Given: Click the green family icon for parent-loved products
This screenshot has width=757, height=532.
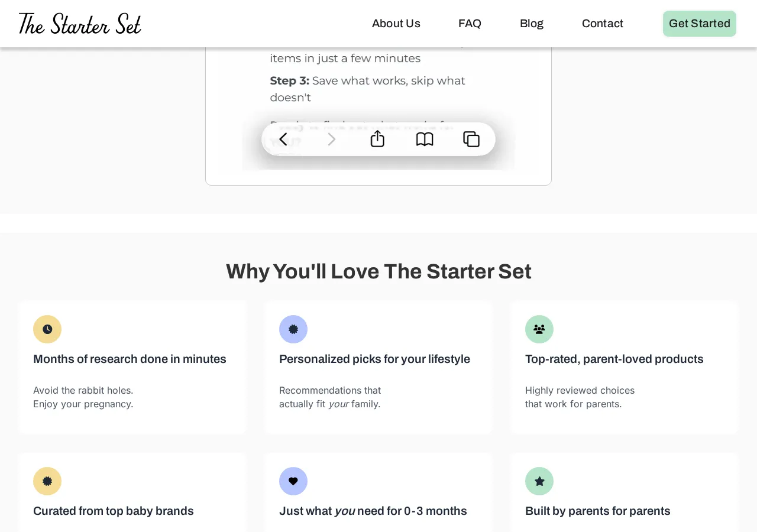Looking at the screenshot, I should (x=539, y=329).
